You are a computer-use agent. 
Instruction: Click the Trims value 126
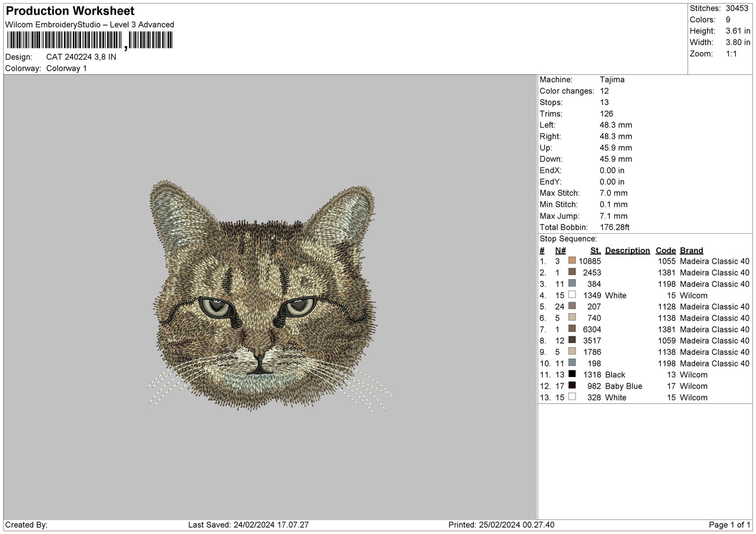[x=606, y=113]
